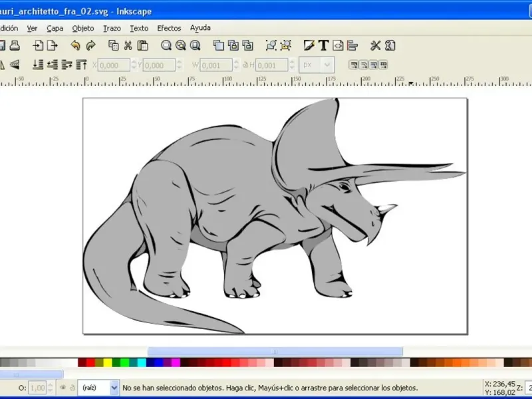The image size is (532, 399).
Task: Toggle the current layer lock icon
Action: pos(72,387)
